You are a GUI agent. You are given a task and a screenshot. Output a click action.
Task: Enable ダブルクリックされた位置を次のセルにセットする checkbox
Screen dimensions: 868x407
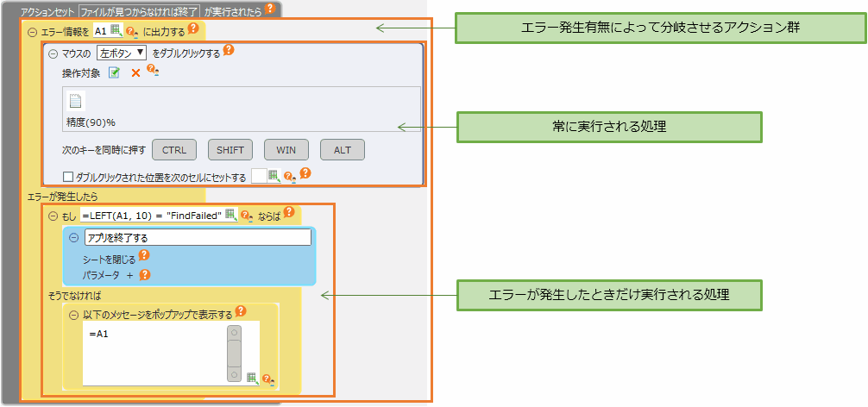[x=68, y=177]
